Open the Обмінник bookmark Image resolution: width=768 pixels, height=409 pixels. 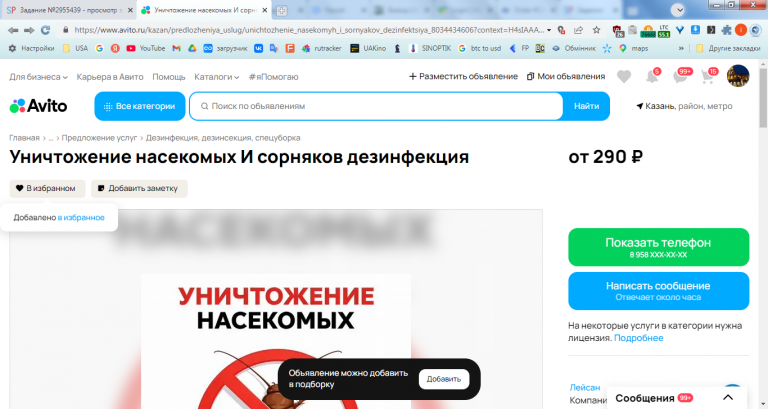574,48
